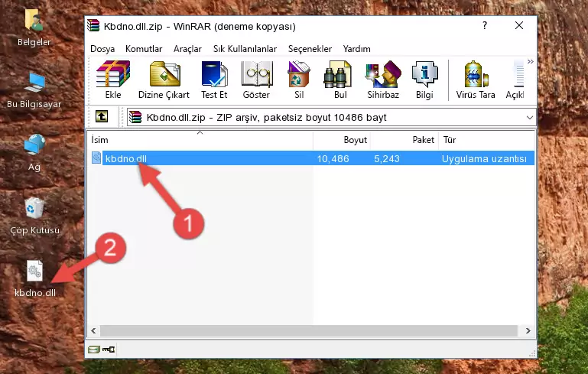The height and width of the screenshot is (374, 588).
Task: Click the kbdno.dll file icon in list
Action: (96, 158)
